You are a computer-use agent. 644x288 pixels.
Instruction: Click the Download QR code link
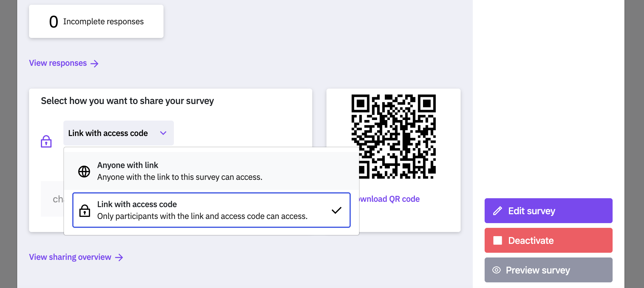390,199
